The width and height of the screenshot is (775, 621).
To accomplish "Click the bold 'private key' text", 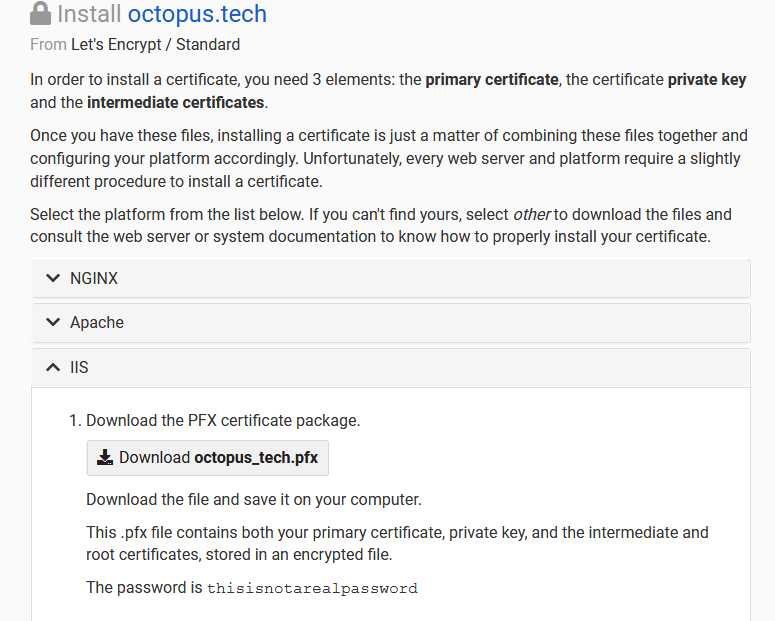I will pos(706,80).
